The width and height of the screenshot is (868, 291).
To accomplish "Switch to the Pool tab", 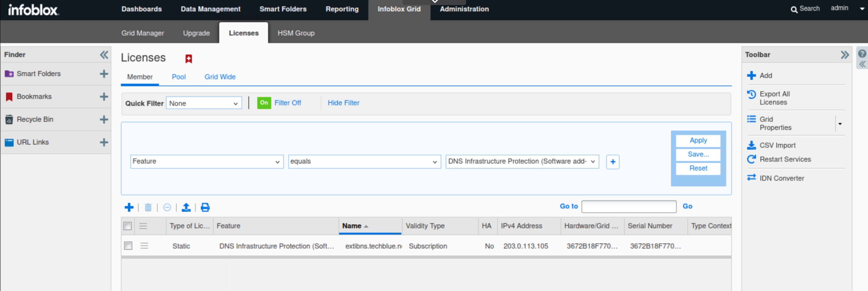I will 179,77.
